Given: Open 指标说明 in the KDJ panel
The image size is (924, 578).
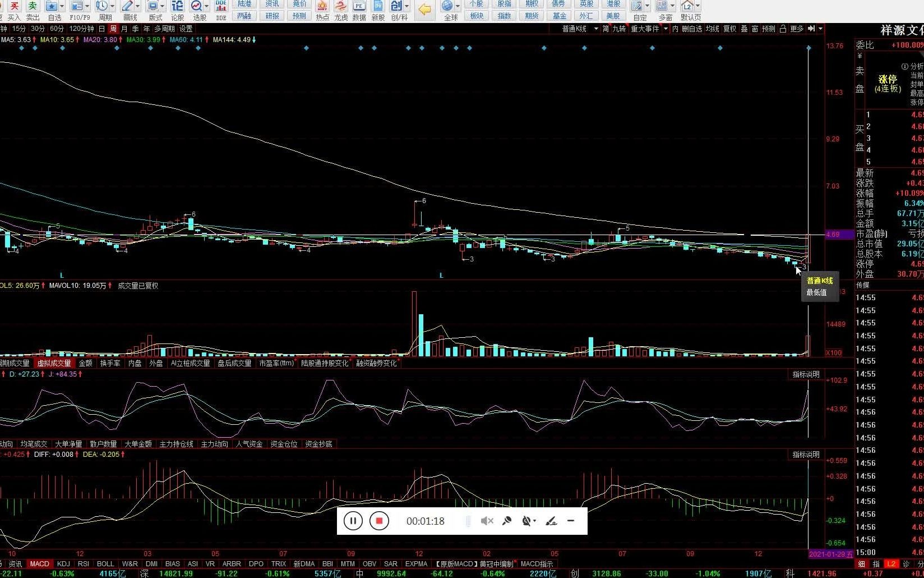Looking at the screenshot, I should (806, 374).
